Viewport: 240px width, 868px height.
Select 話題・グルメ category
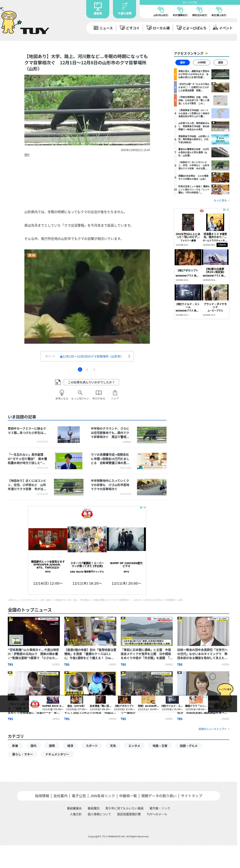pyautogui.click(x=188, y=746)
